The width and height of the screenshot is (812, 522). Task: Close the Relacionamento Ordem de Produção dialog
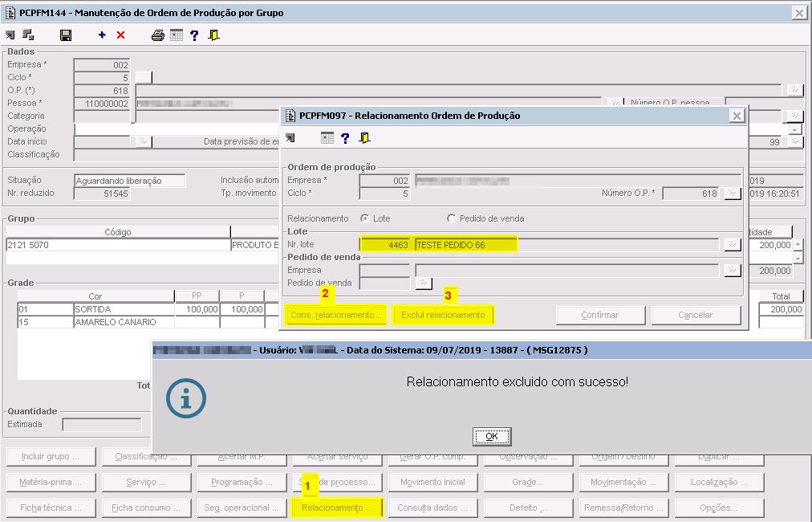click(x=737, y=116)
